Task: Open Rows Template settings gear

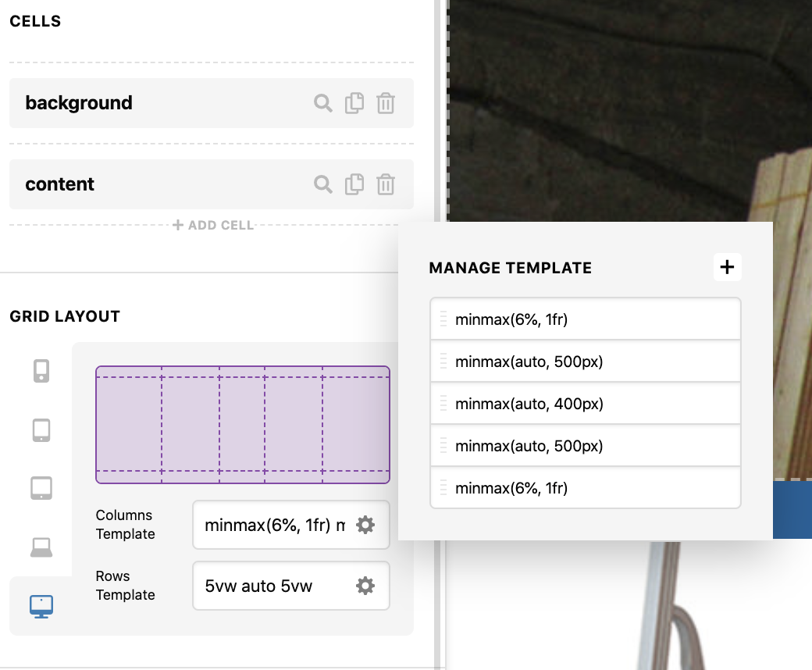Action: (x=365, y=586)
